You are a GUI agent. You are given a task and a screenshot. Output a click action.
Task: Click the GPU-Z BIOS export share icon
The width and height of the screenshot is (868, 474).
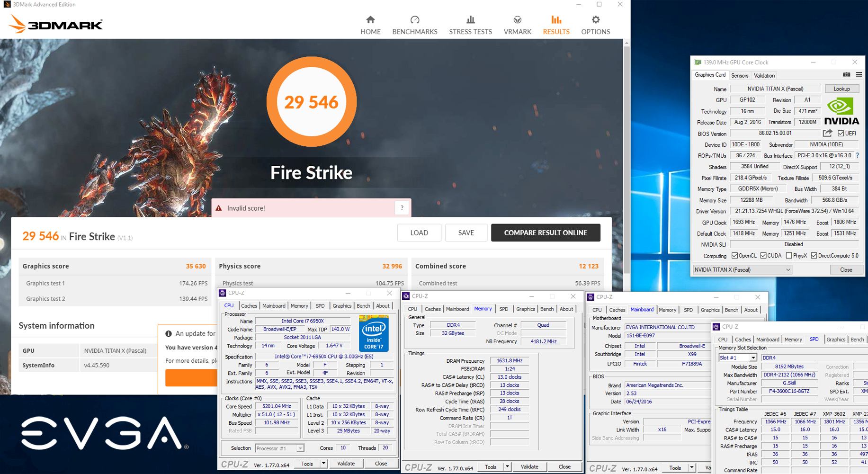828,133
